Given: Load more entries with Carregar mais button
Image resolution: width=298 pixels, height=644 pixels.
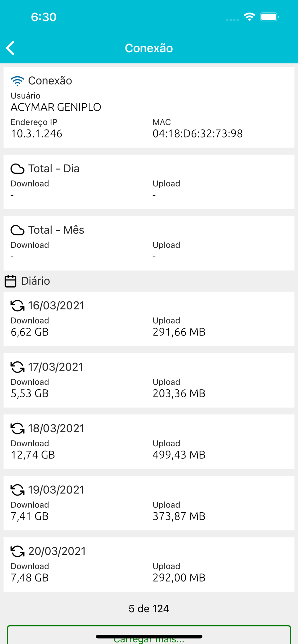Looking at the screenshot, I should [149, 635].
